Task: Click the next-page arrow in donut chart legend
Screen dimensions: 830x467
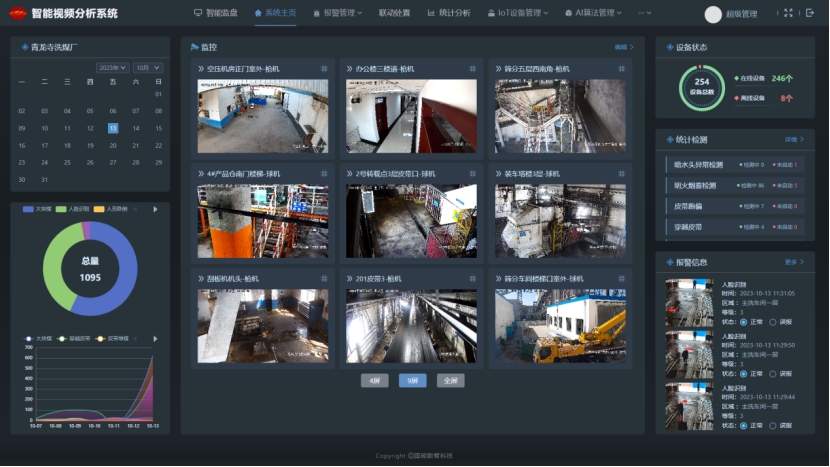Action: 155,210
